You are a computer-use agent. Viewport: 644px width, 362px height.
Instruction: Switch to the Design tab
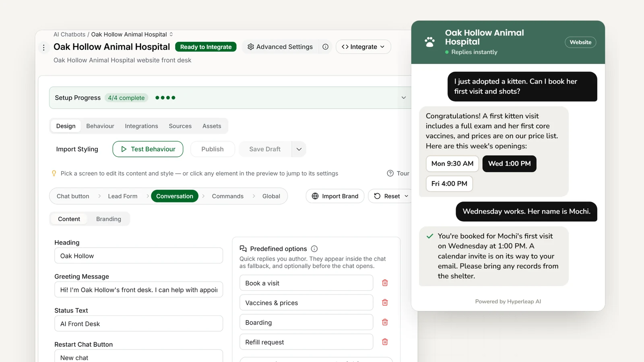[x=66, y=126]
